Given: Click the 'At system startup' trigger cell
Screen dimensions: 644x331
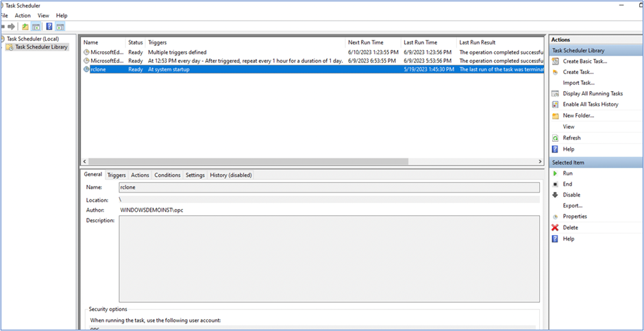Looking at the screenshot, I should pyautogui.click(x=169, y=70).
